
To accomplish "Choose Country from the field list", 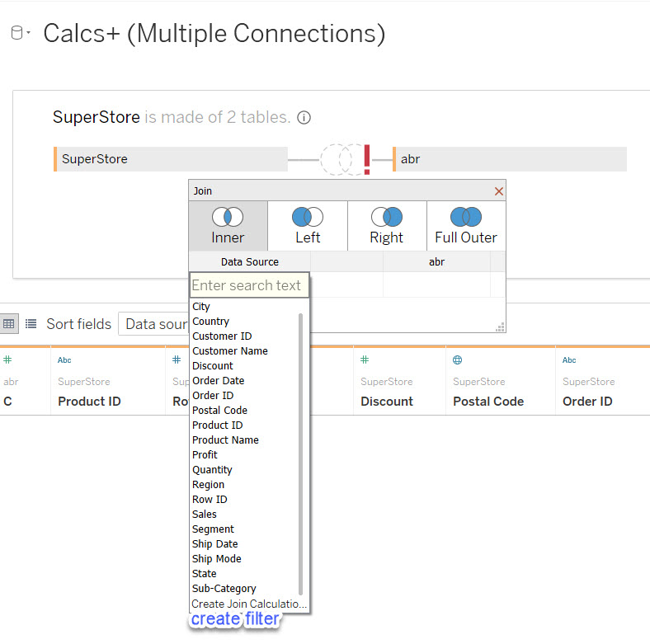I will (210, 322).
